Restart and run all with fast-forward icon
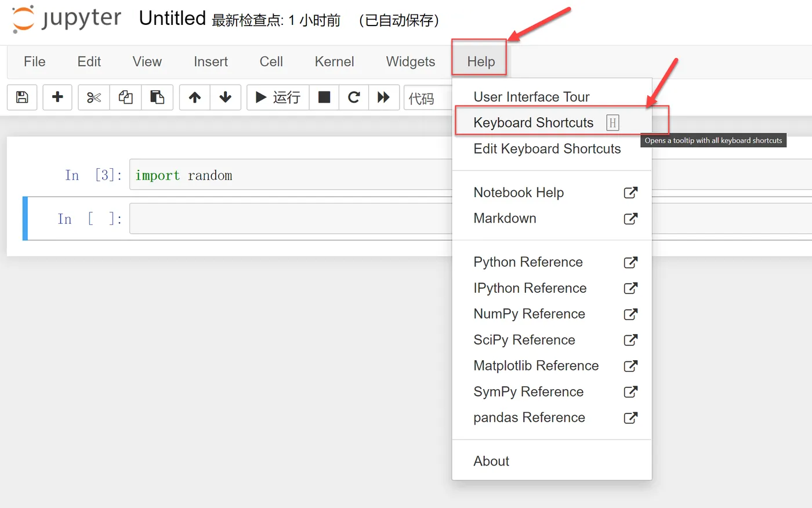812x508 pixels. [383, 97]
